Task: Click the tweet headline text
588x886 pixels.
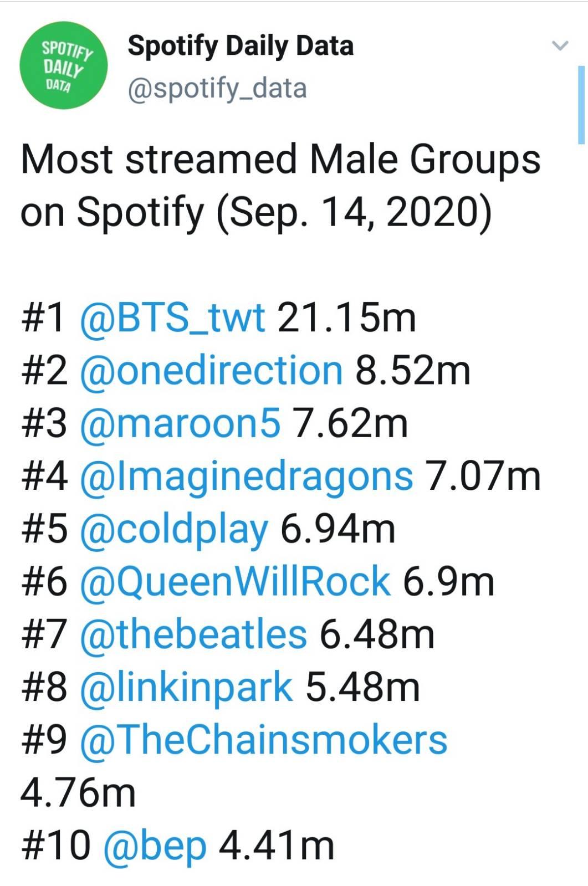Action: (280, 186)
